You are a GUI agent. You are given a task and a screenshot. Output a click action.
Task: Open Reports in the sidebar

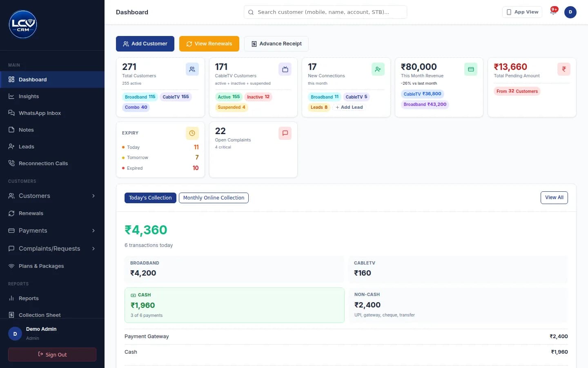click(52, 298)
